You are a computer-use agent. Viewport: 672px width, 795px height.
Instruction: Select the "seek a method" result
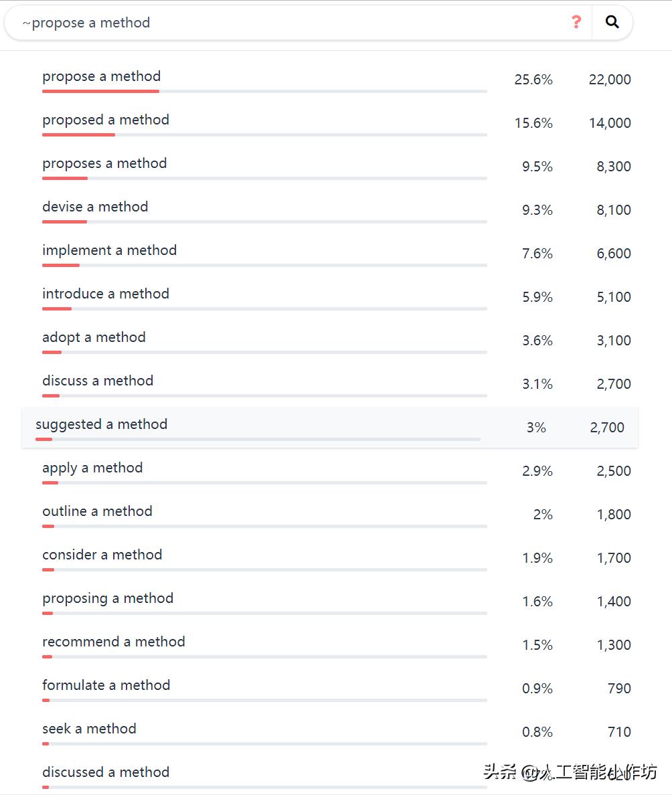tap(89, 729)
